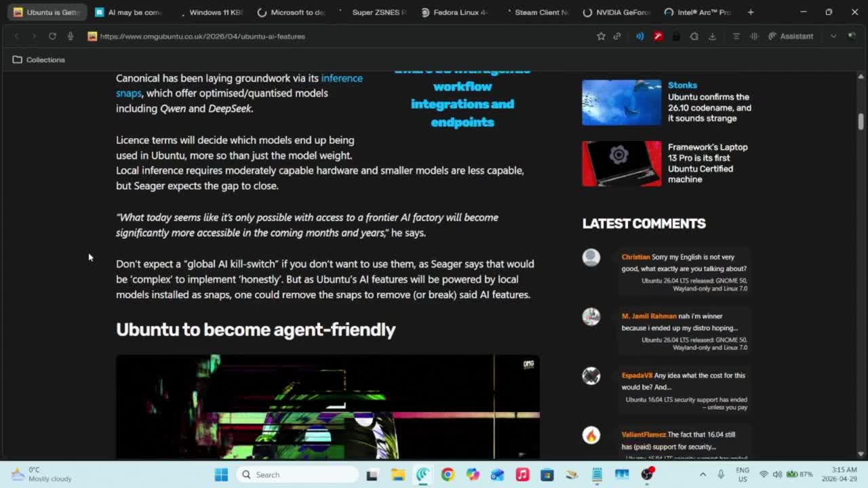Viewport: 868px width, 488px height.
Task: Switch to the 'Intel Arc Pro' tab
Action: click(698, 12)
